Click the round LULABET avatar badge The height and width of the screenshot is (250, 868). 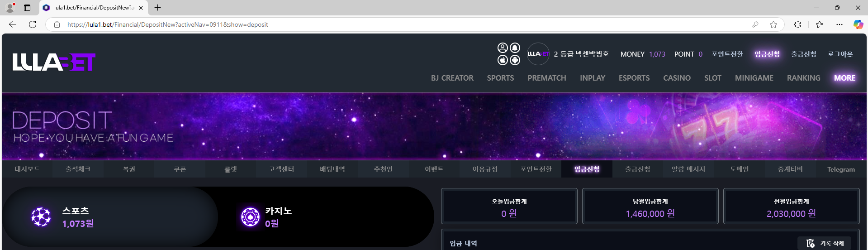538,54
